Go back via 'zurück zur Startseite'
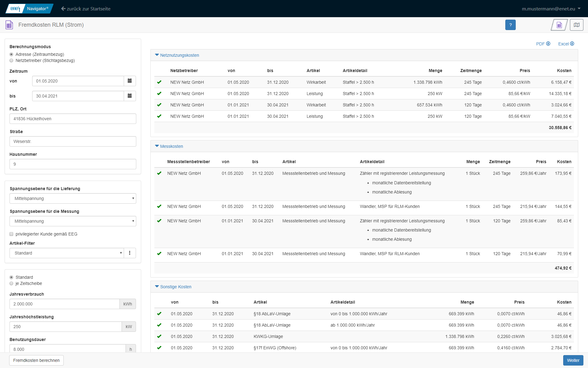 (x=86, y=9)
